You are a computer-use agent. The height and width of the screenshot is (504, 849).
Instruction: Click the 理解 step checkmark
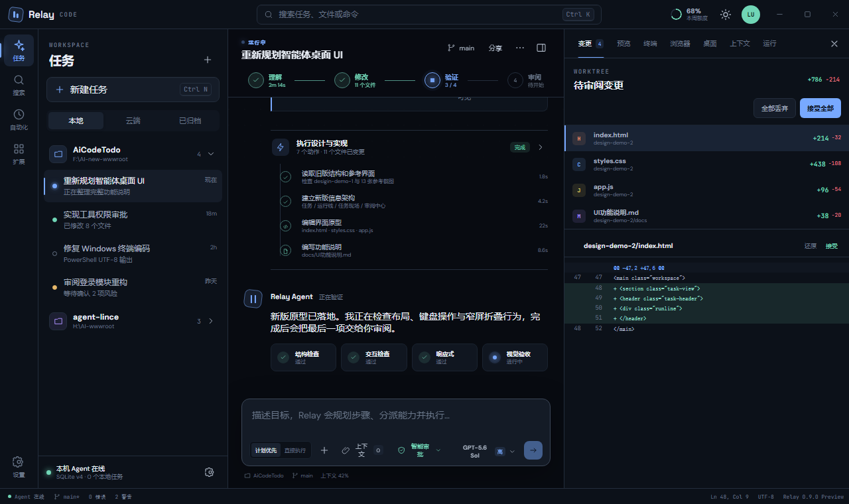[256, 80]
